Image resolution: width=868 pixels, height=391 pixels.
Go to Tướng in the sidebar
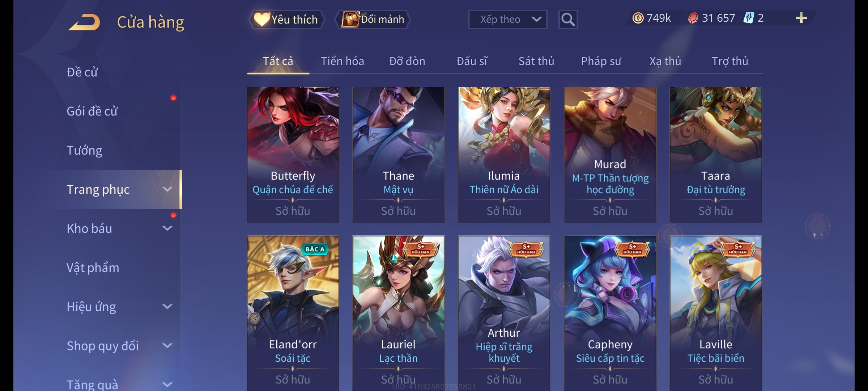click(84, 150)
